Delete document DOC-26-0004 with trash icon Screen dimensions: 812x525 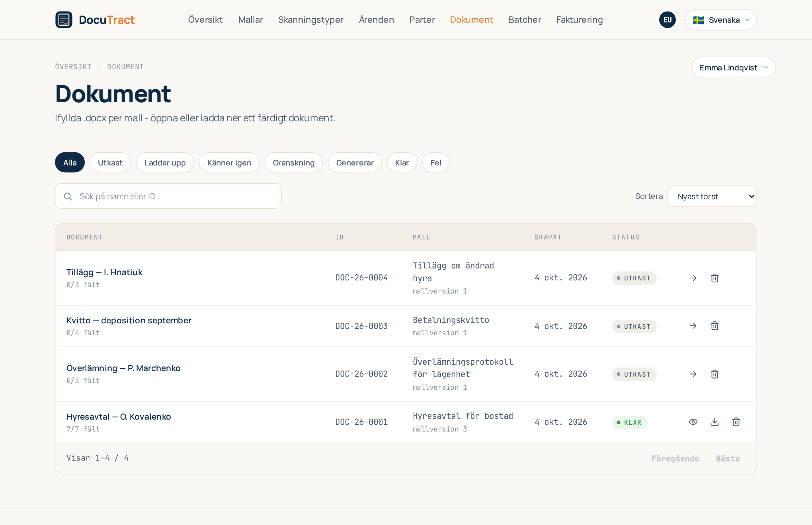714,278
